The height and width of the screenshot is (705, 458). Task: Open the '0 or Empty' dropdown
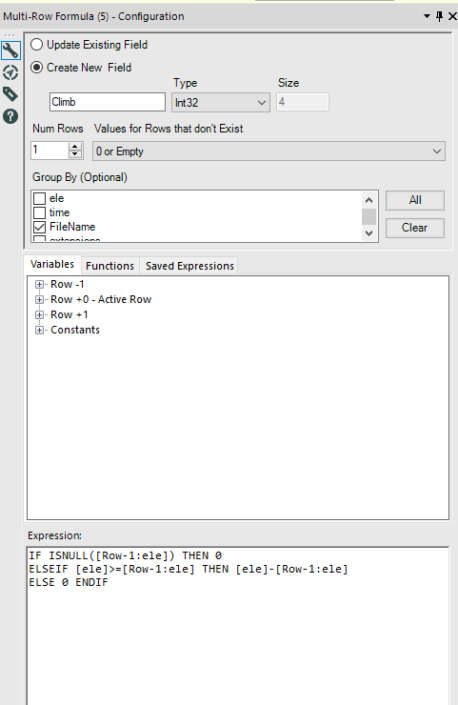(269, 152)
